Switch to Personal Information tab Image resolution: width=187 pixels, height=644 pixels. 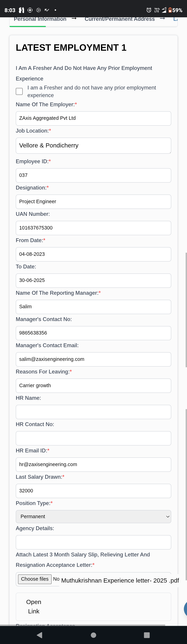tap(40, 19)
